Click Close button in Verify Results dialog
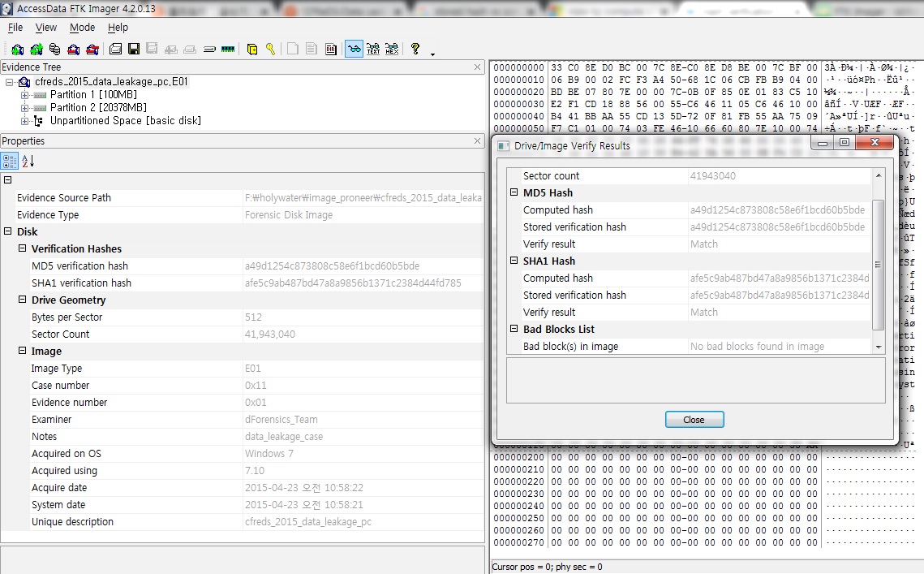The height and width of the screenshot is (574, 924). [694, 420]
